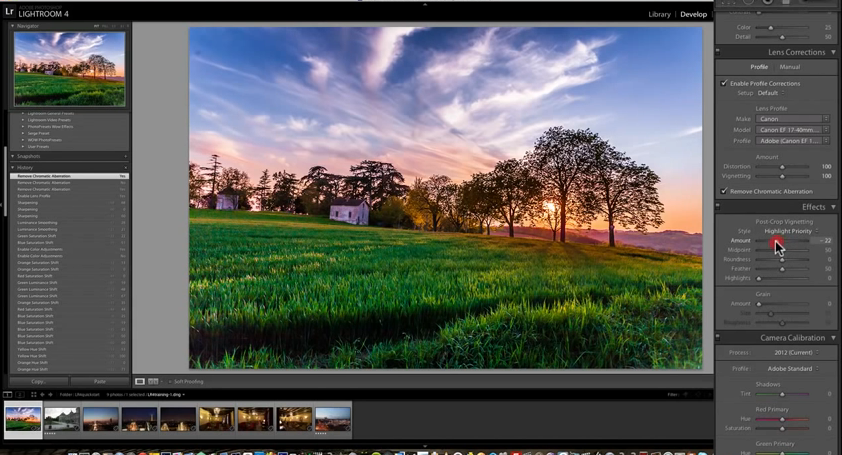Open Grid view via the filmstrip grid icon
Viewport: 842px width, 455px height.
pyautogui.click(x=33, y=394)
